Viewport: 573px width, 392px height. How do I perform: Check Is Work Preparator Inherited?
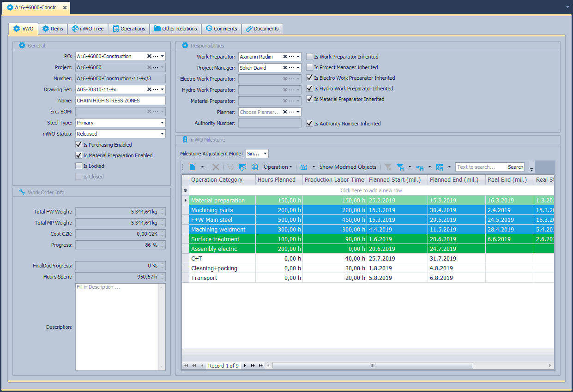tap(309, 57)
